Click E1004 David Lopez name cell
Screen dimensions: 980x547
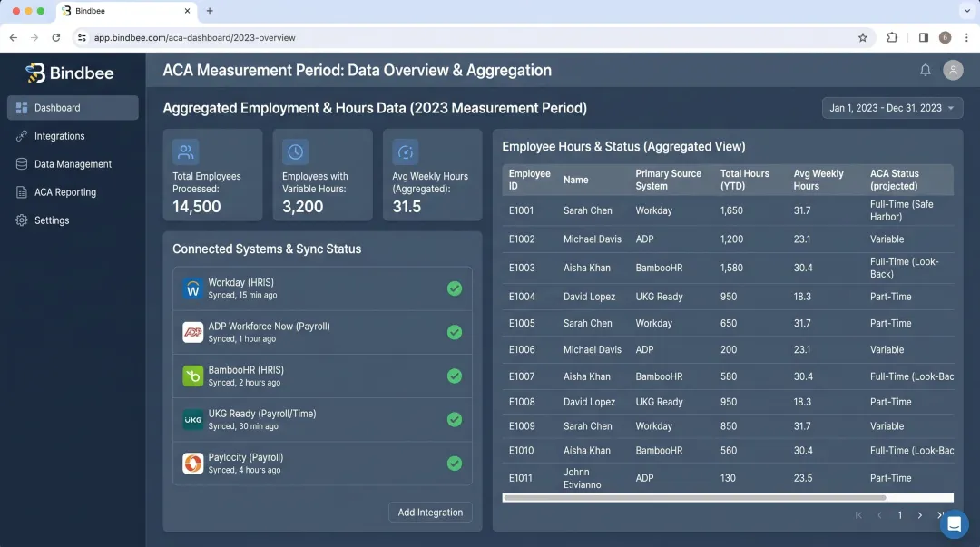589,297
